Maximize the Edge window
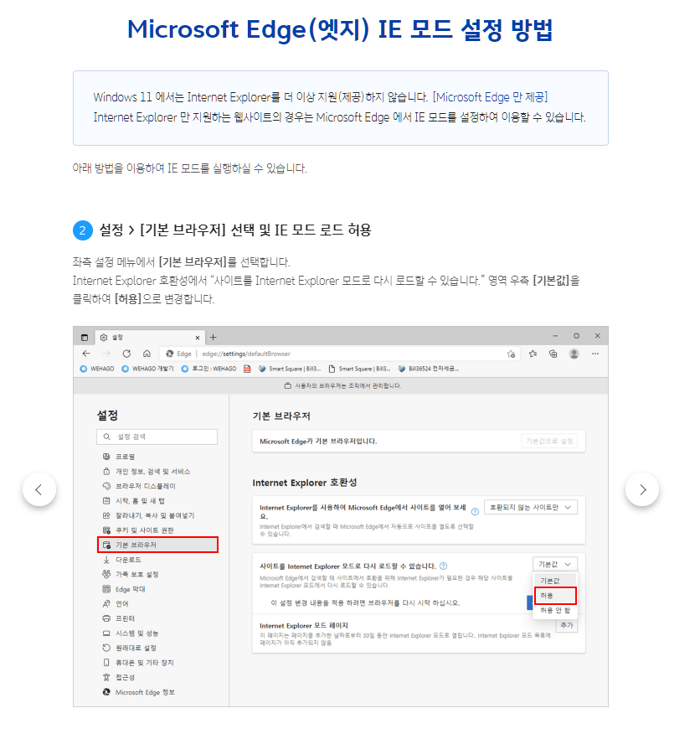 coord(576,336)
